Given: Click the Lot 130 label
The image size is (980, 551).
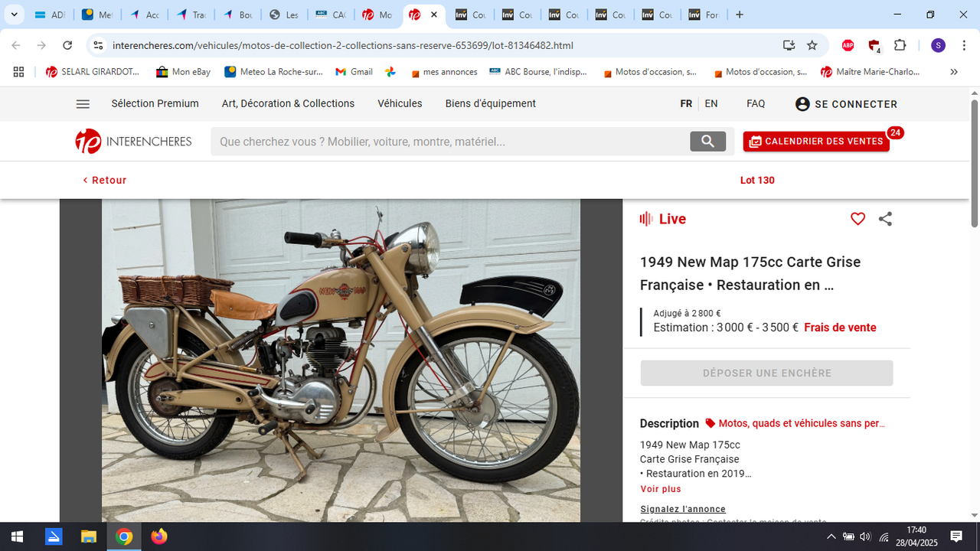Looking at the screenshot, I should (757, 181).
